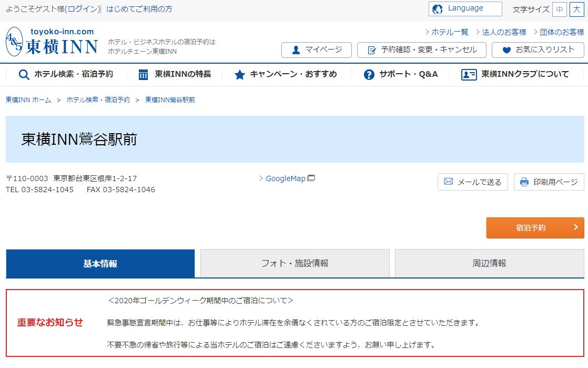Screen dimensions: 588x368
Task: Set text size to 大
Action: coord(577,9)
